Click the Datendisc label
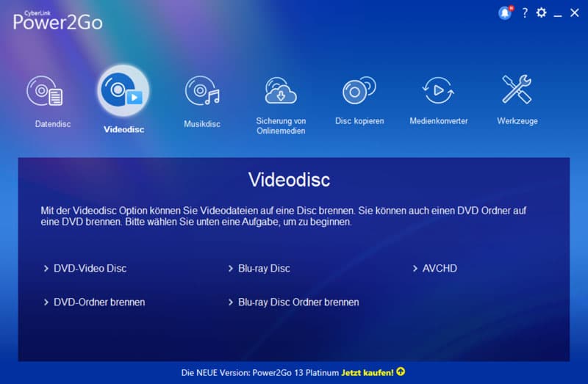The image size is (588, 384). click(x=53, y=124)
